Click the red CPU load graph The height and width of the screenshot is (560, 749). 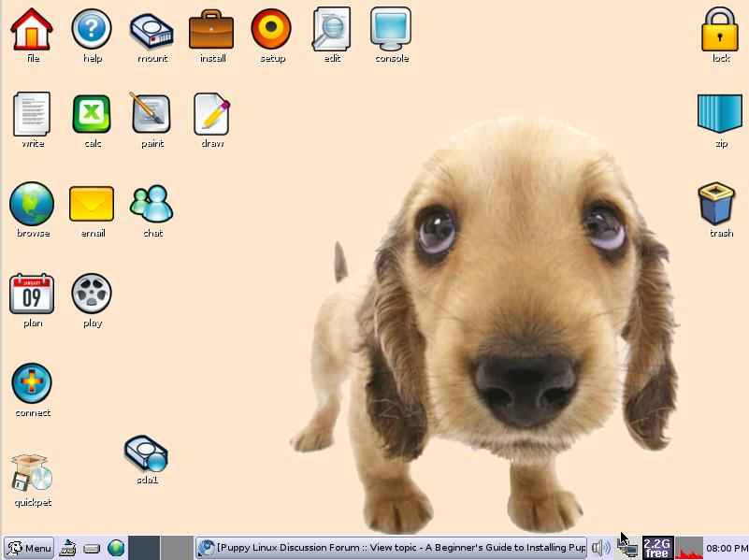[689, 548]
